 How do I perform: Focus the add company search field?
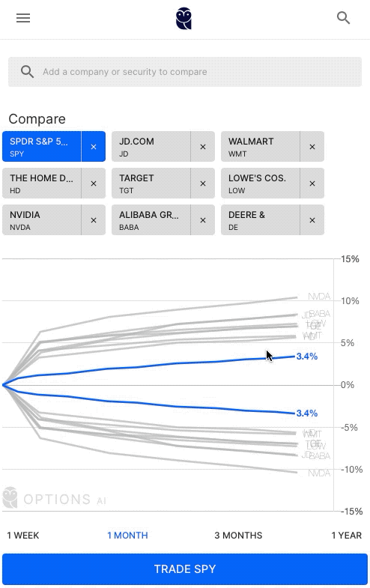click(x=185, y=72)
